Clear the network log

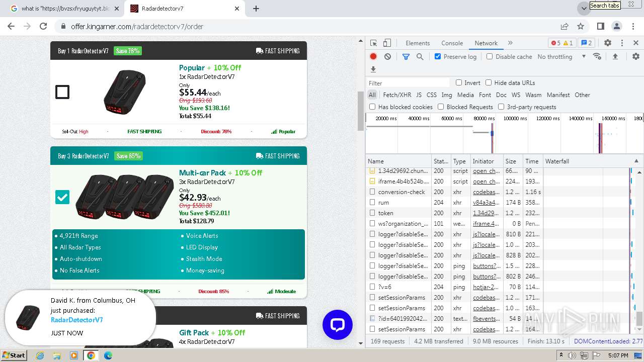[387, 57]
